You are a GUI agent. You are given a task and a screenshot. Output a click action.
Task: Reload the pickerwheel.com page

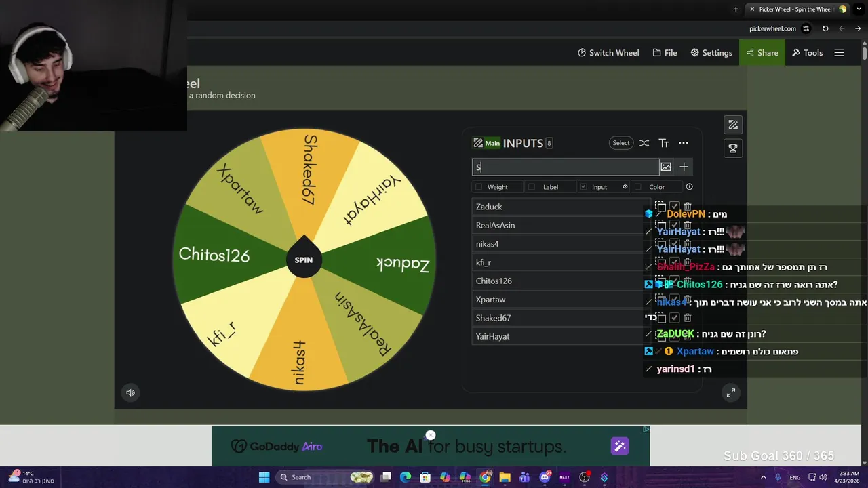[x=825, y=28]
